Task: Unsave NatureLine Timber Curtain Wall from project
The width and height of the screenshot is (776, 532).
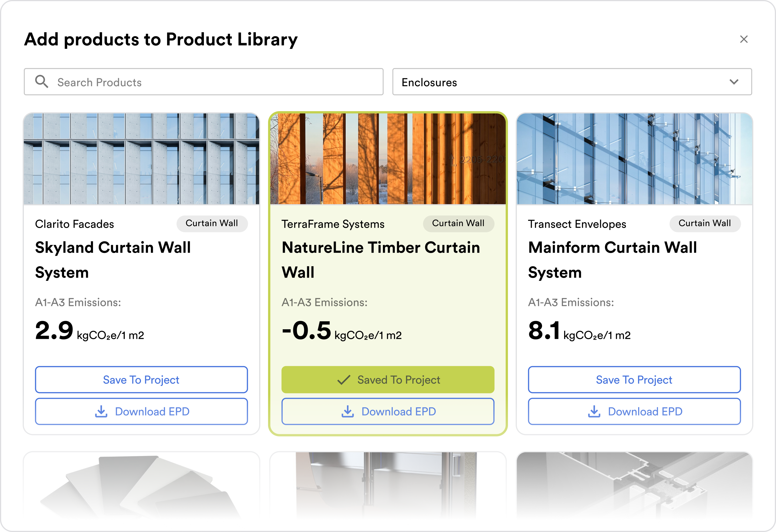Action: coord(388,380)
